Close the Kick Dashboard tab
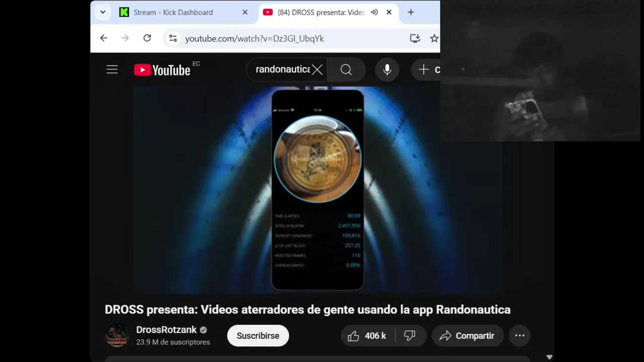The height and width of the screenshot is (362, 644). 245,12
